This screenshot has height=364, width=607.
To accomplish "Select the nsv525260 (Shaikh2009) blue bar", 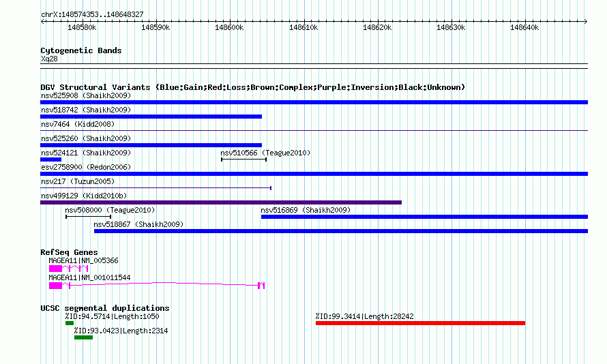I will coord(151,145).
